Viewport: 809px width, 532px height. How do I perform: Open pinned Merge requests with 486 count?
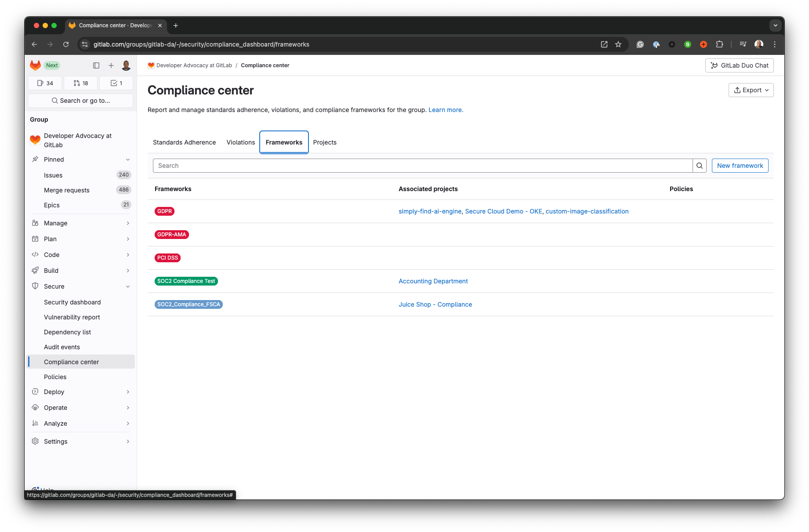click(81, 190)
